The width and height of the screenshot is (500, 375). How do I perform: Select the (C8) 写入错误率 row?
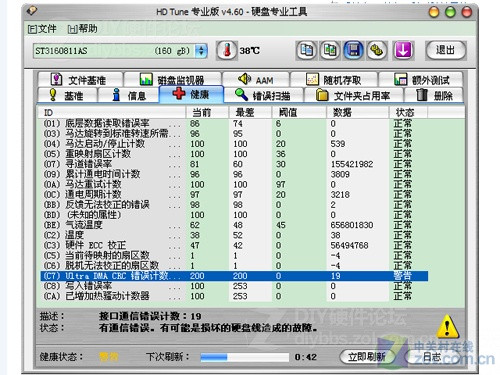pos(234,286)
